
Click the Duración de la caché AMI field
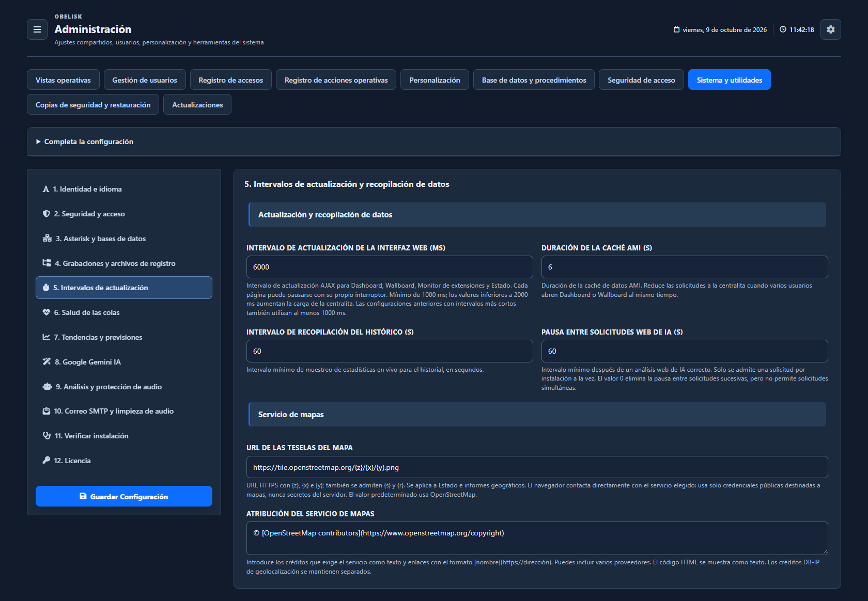tap(685, 267)
